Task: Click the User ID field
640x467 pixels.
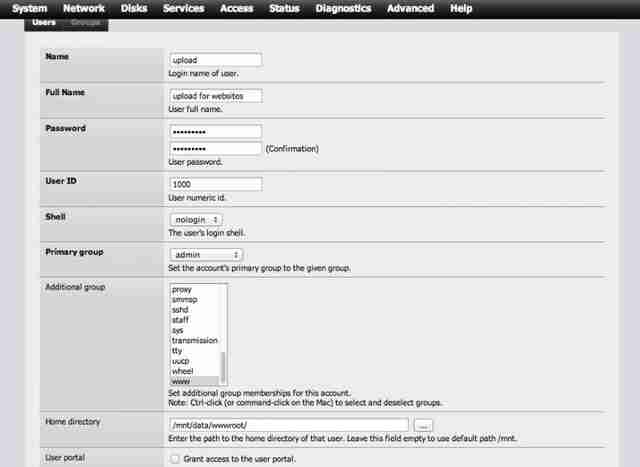Action: [x=215, y=184]
